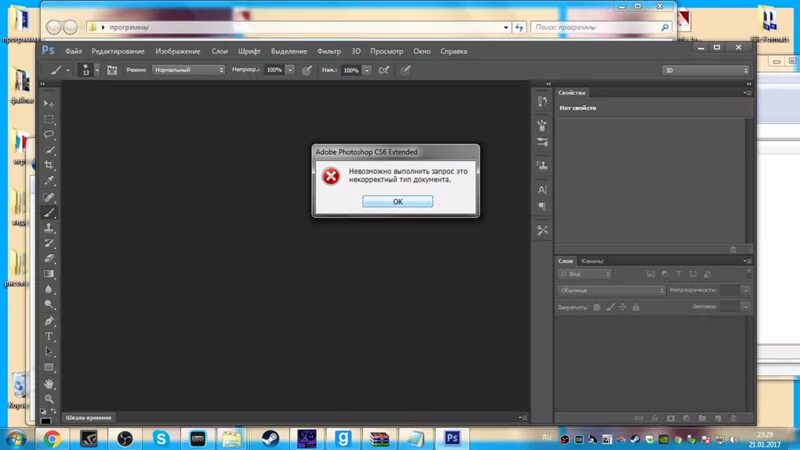Open the Просмотр menu
Viewport: 800px width, 450px height.
(x=386, y=51)
